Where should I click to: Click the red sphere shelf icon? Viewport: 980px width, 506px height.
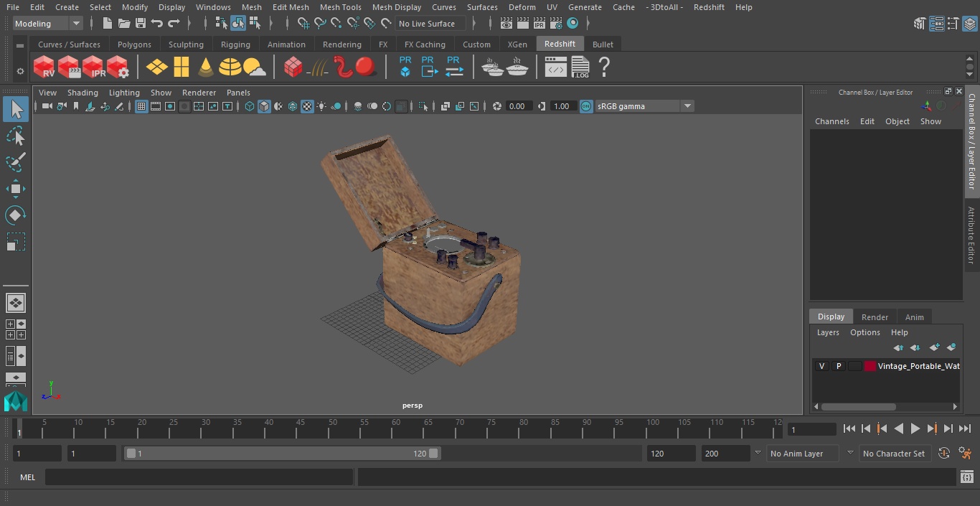click(366, 67)
